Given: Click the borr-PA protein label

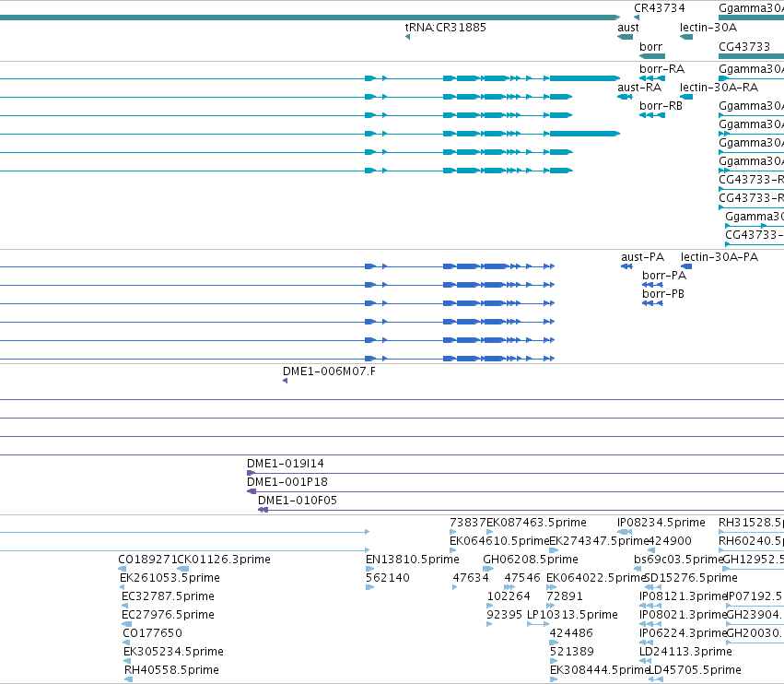Looking at the screenshot, I should coord(664,276).
